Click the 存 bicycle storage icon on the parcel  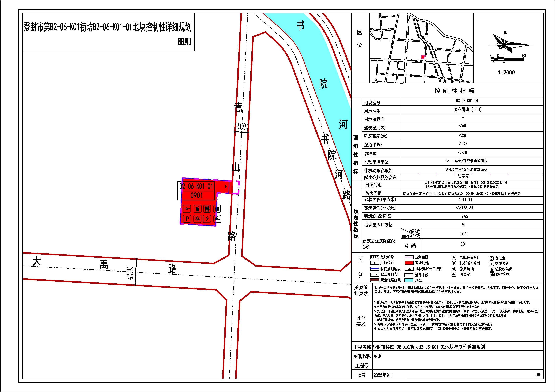pos(197,219)
